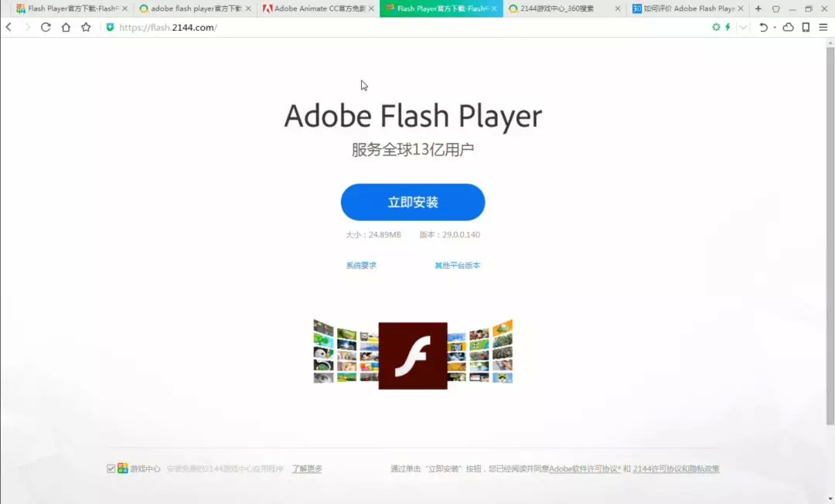Close the active green Flash Player tab
This screenshot has width=835, height=504.
pyautogui.click(x=494, y=9)
